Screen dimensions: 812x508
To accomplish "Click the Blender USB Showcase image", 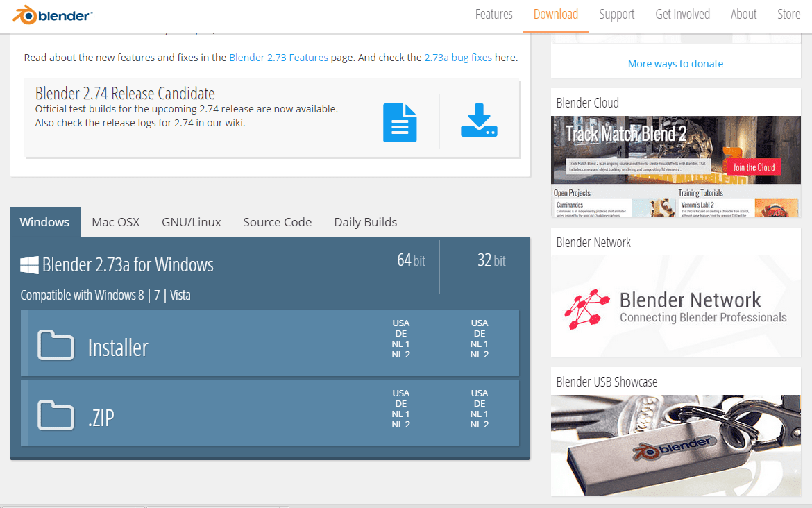I will pos(676,446).
